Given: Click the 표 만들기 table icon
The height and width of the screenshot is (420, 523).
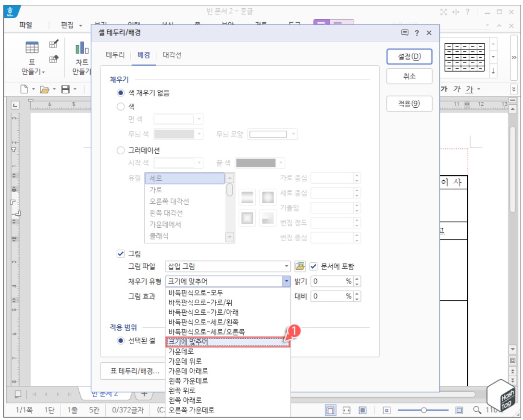Looking at the screenshot, I should point(32,48).
